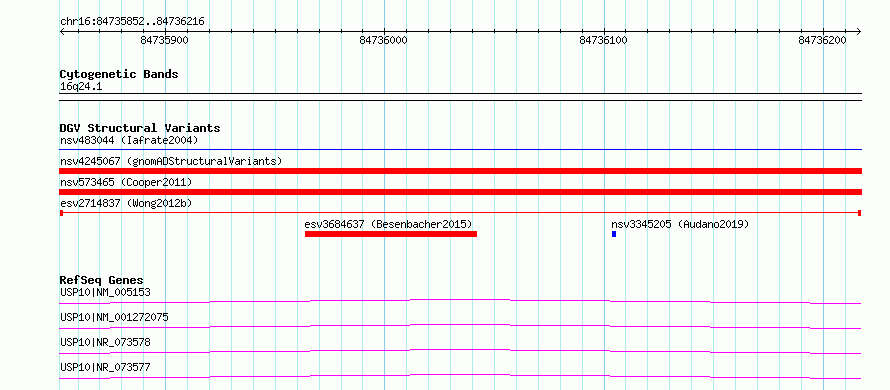Click the chr16:84735852..84736216 region label
Screen dimensions: 890x390
(x=132, y=22)
